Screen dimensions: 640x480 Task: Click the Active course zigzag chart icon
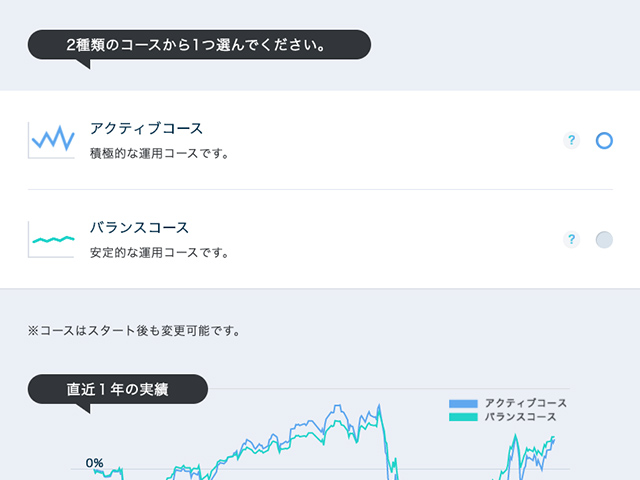point(51,139)
